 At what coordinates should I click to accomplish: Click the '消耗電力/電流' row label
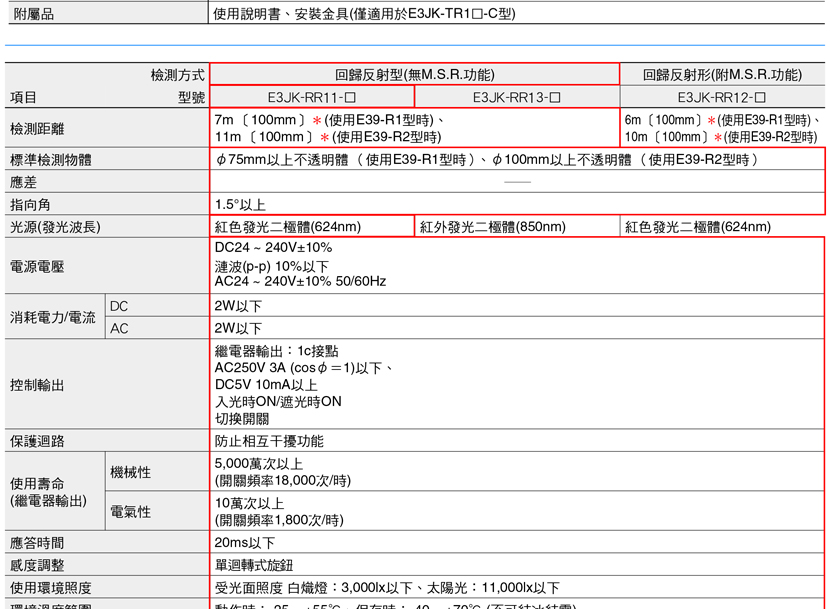click(x=53, y=317)
